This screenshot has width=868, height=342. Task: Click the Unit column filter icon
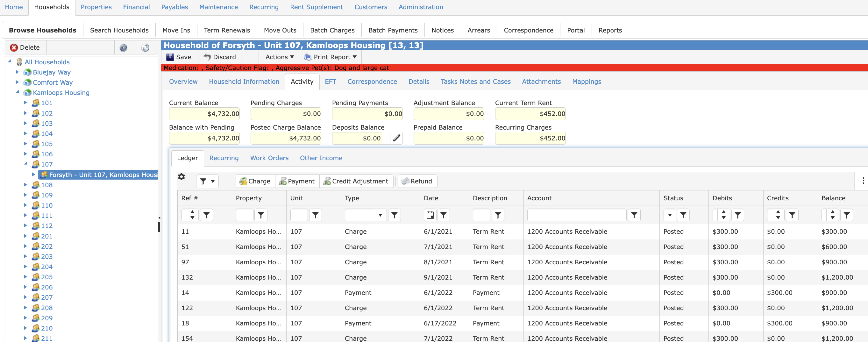point(316,215)
